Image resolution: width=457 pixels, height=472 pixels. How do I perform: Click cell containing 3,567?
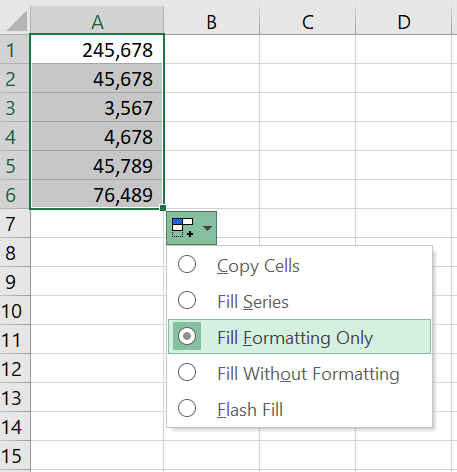(x=97, y=107)
